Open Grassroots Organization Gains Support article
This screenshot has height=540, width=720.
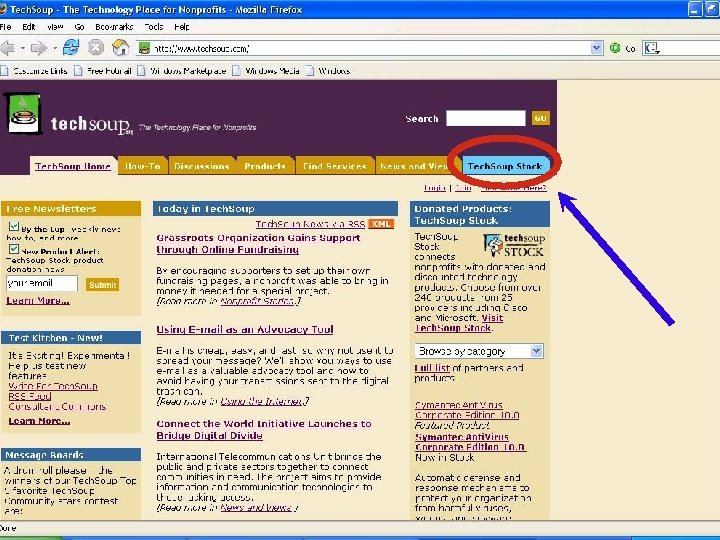point(258,243)
